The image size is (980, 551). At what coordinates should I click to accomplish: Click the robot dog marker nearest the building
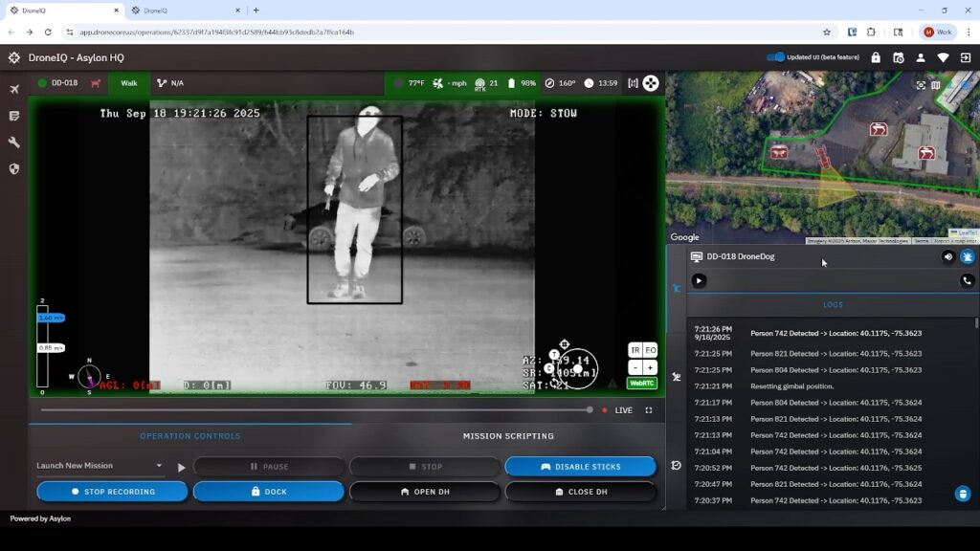[x=926, y=153]
